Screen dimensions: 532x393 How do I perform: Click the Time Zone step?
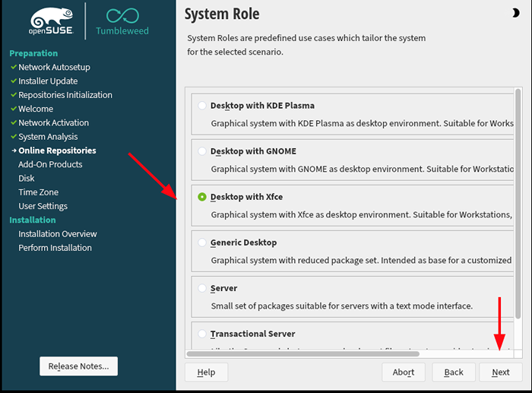click(38, 192)
